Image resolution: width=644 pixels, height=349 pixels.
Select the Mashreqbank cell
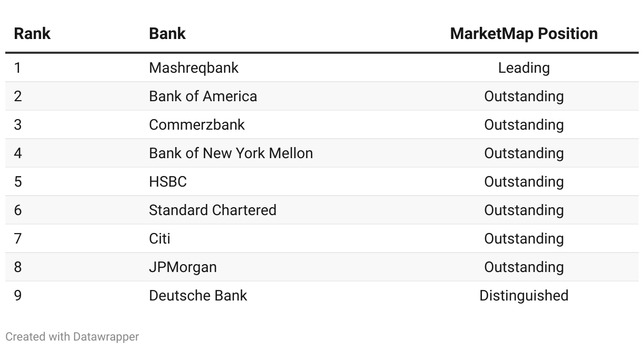click(x=194, y=68)
